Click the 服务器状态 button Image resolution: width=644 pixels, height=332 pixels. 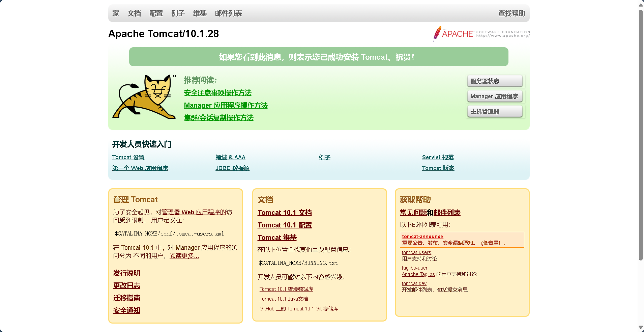coord(495,81)
